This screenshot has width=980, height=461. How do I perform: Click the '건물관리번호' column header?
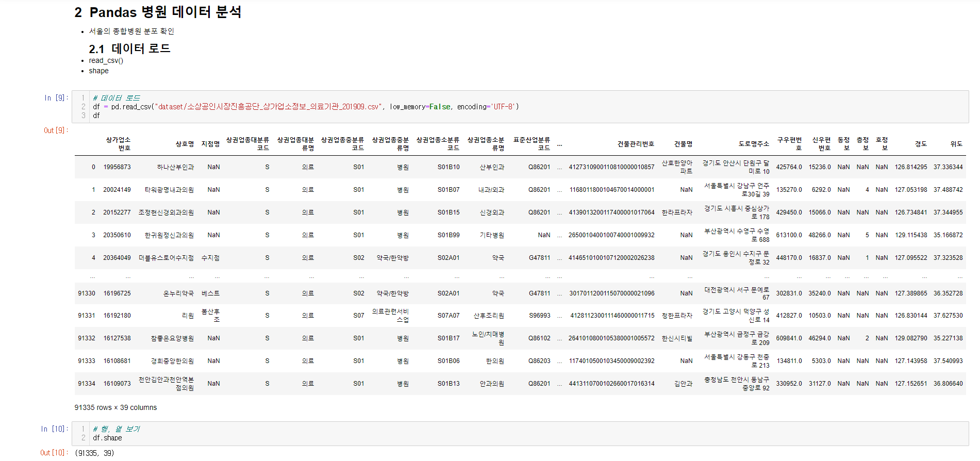tap(636, 144)
